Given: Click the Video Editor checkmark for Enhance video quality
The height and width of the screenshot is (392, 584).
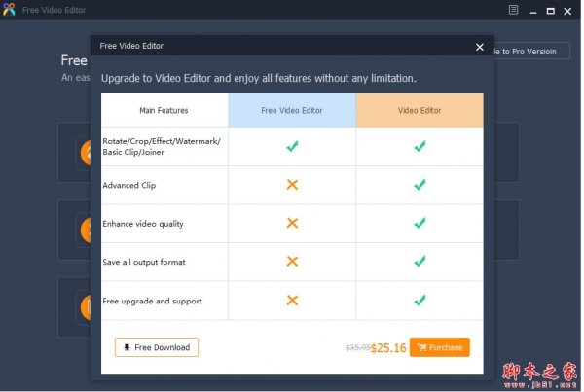Looking at the screenshot, I should (x=421, y=224).
